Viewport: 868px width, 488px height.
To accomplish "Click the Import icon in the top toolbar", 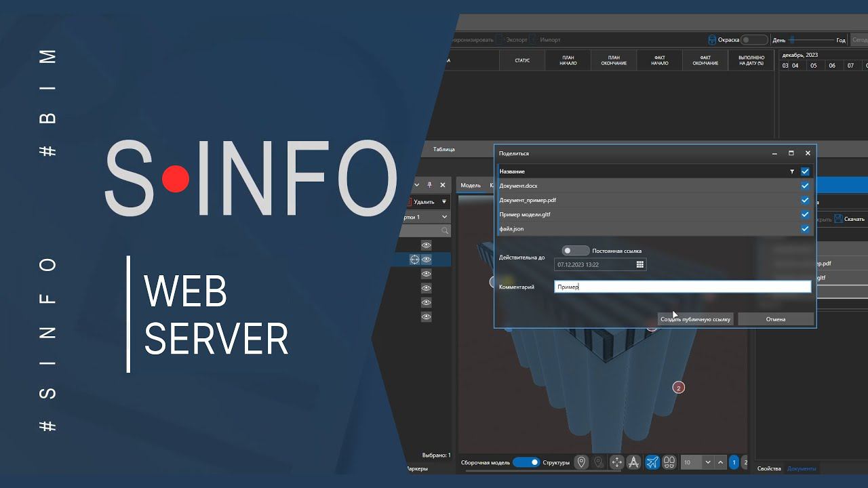I will click(533, 40).
